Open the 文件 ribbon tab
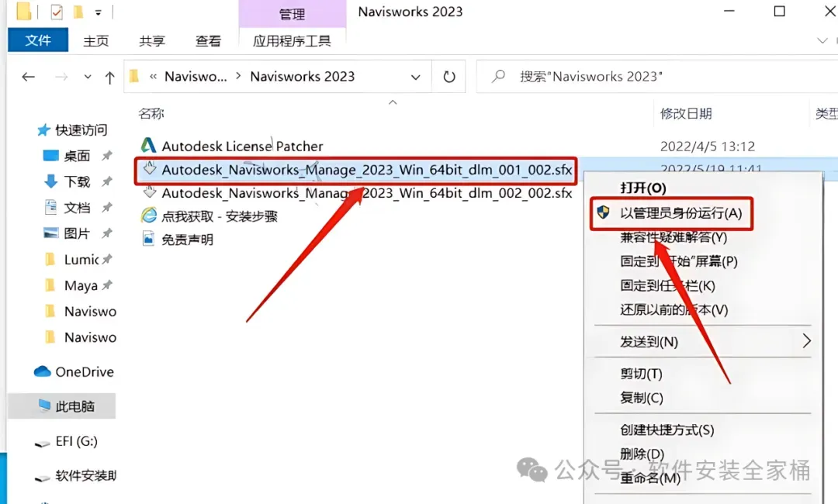The width and height of the screenshot is (838, 504). click(x=38, y=40)
